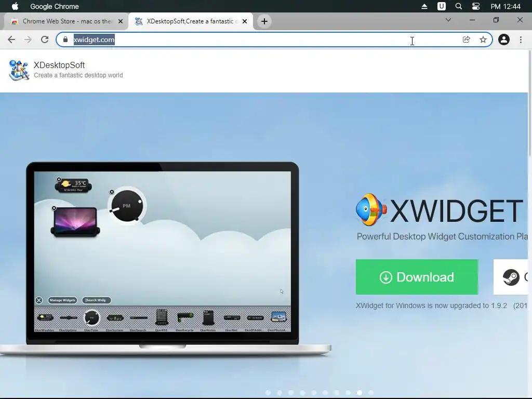Open Spotlight search in the menu bar
The image size is (532, 399).
(x=458, y=6)
